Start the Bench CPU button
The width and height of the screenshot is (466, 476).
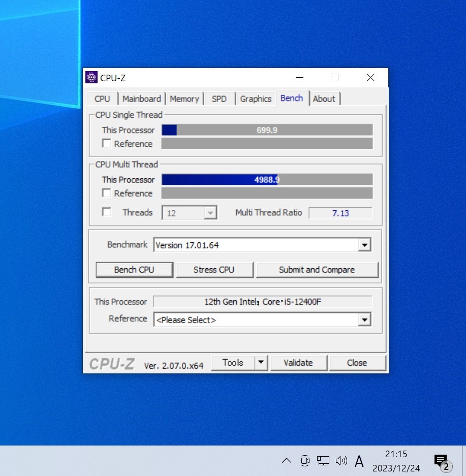click(x=135, y=270)
